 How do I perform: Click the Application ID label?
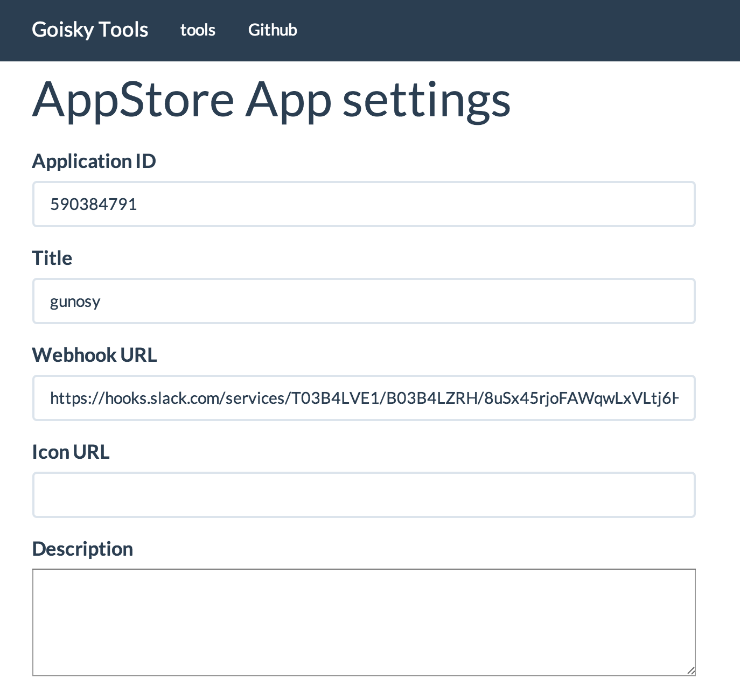94,162
